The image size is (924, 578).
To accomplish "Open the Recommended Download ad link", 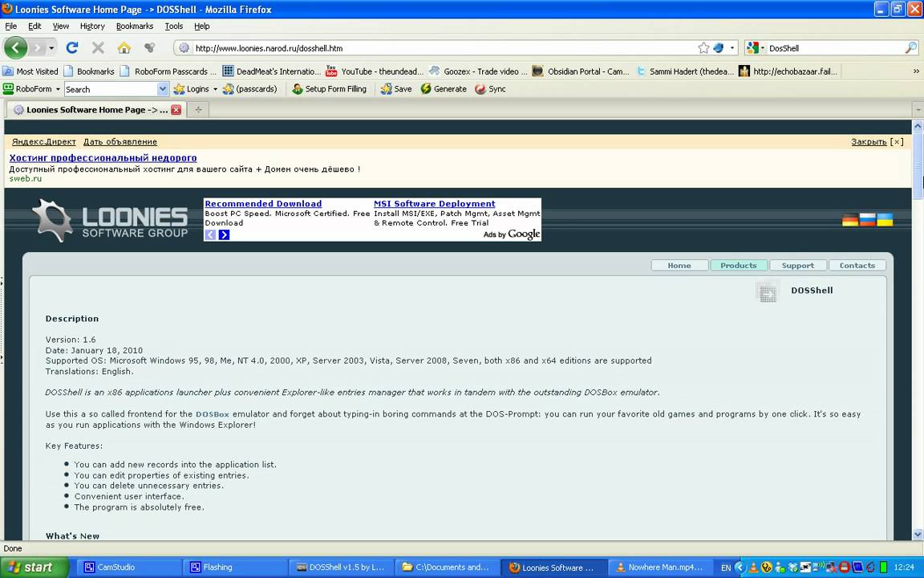I will point(263,203).
